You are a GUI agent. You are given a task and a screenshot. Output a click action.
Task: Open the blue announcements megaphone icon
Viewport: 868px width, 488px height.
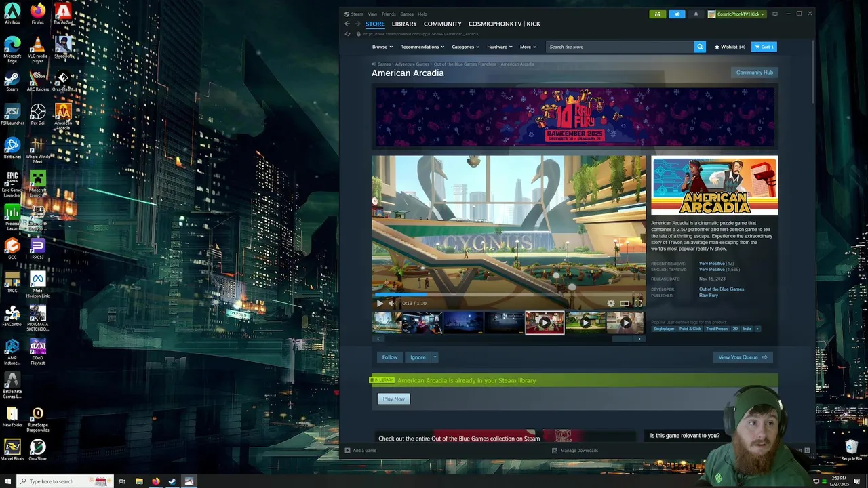[677, 14]
